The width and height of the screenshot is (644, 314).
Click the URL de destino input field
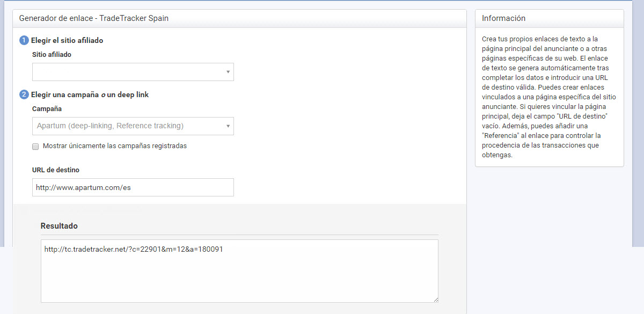[x=133, y=187]
